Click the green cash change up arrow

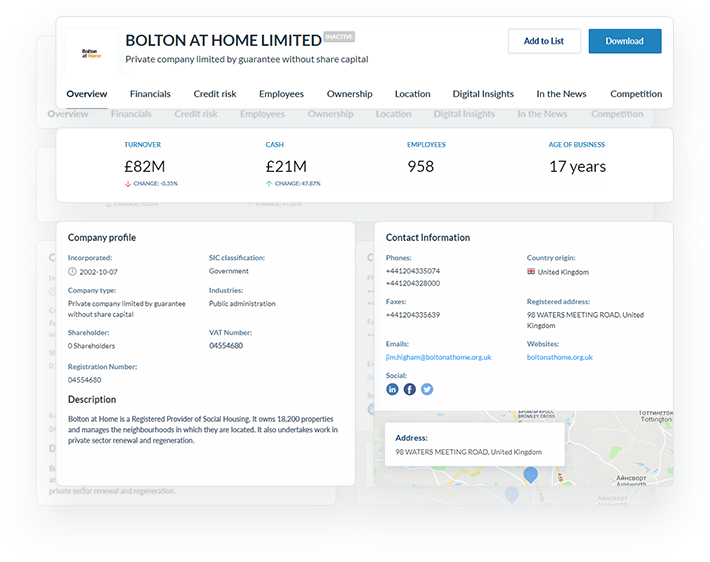[x=269, y=183]
